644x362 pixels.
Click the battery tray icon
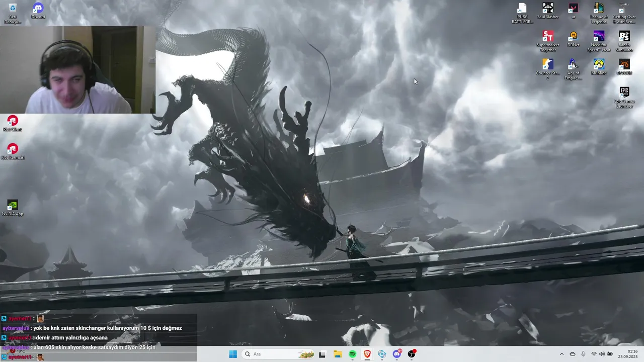[x=610, y=354]
